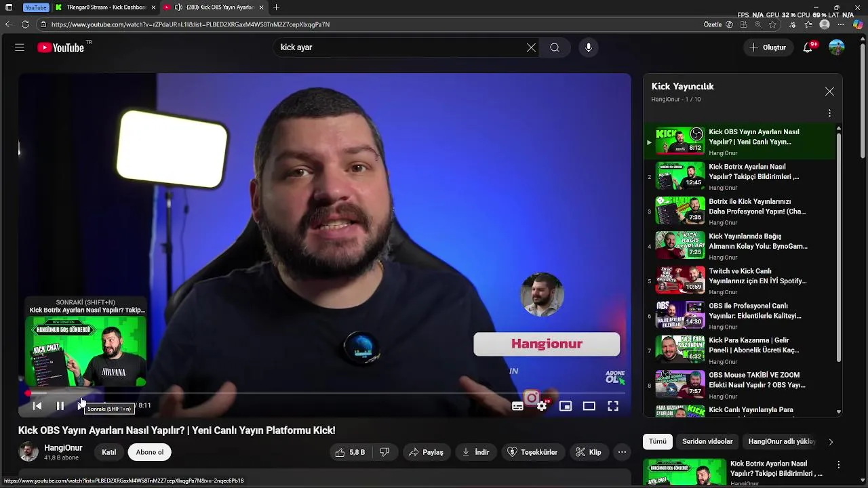Open more actions menu next to Klip

[x=622, y=452]
